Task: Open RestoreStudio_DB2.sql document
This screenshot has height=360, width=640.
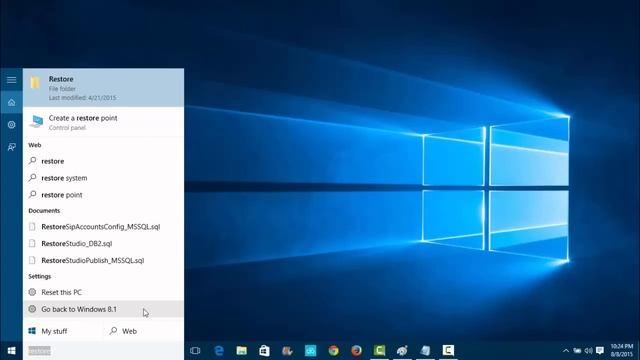Action: pos(103,243)
